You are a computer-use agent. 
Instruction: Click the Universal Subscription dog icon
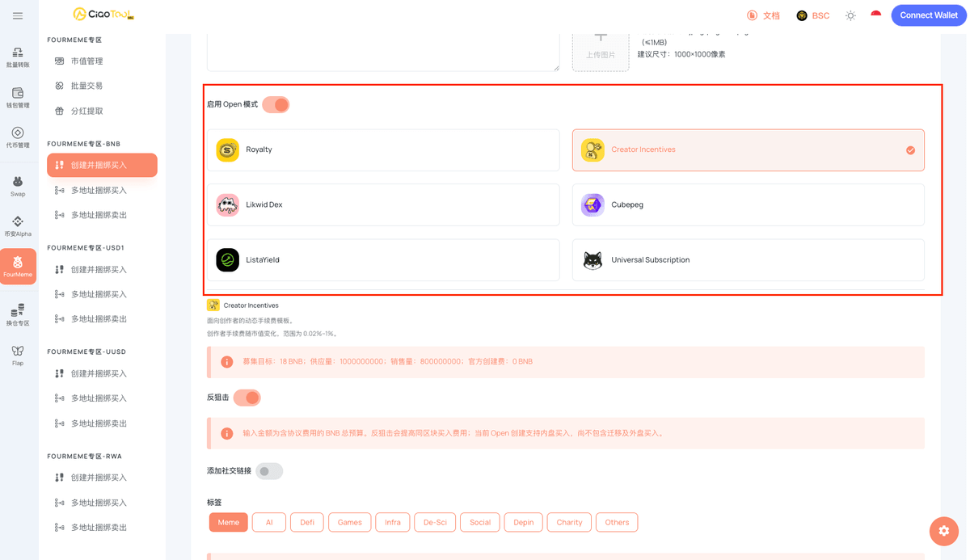tap(593, 259)
